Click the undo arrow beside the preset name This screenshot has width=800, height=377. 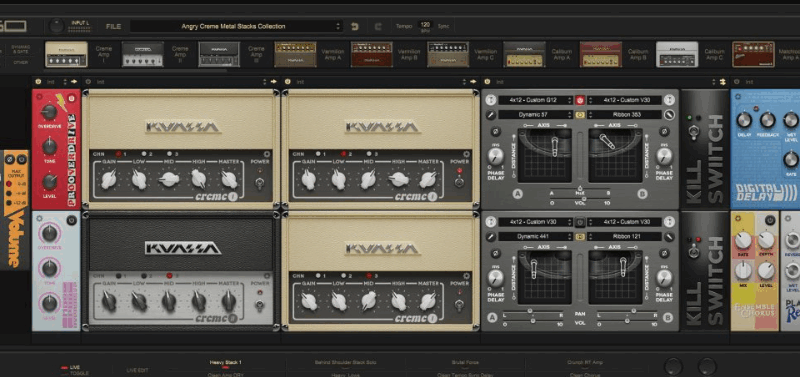tap(355, 27)
